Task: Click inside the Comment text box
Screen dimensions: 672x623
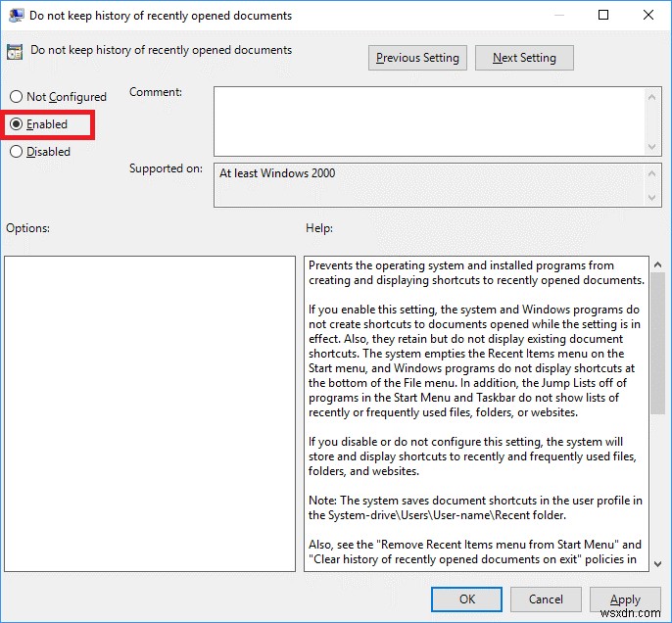Action: tap(430, 121)
